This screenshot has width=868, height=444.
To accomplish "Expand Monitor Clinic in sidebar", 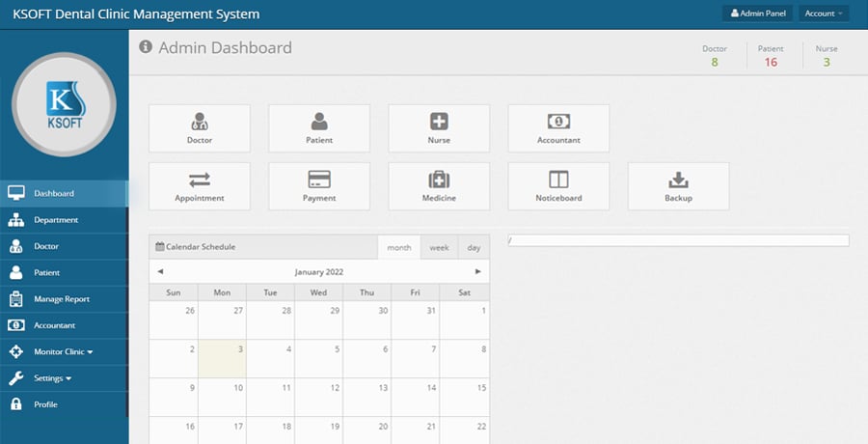I will (64, 352).
